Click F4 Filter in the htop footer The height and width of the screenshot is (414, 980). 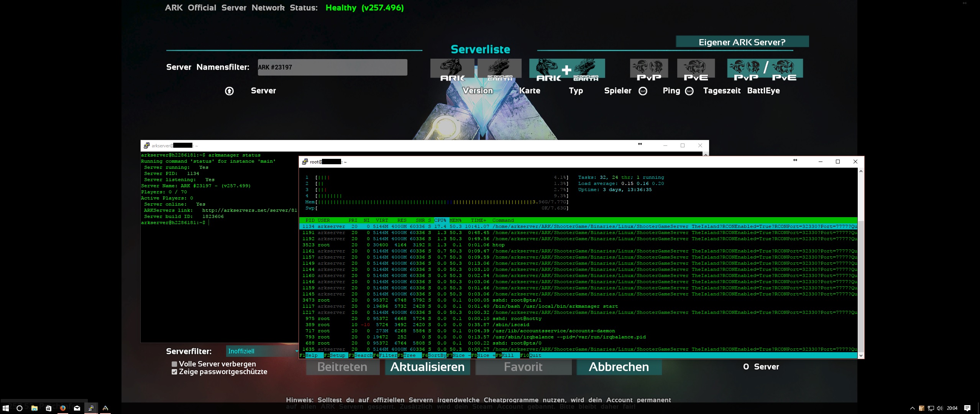tap(385, 355)
